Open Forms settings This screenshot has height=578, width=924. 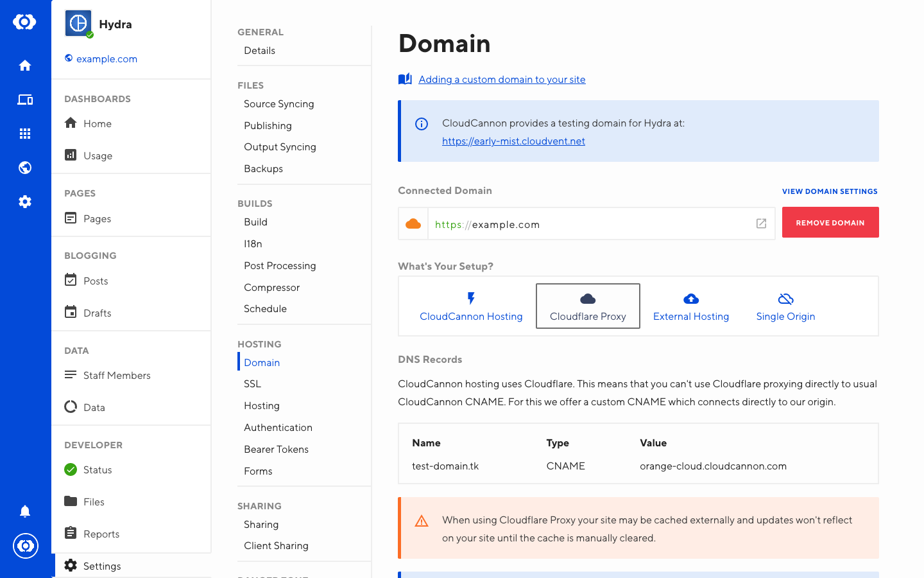[x=258, y=471]
